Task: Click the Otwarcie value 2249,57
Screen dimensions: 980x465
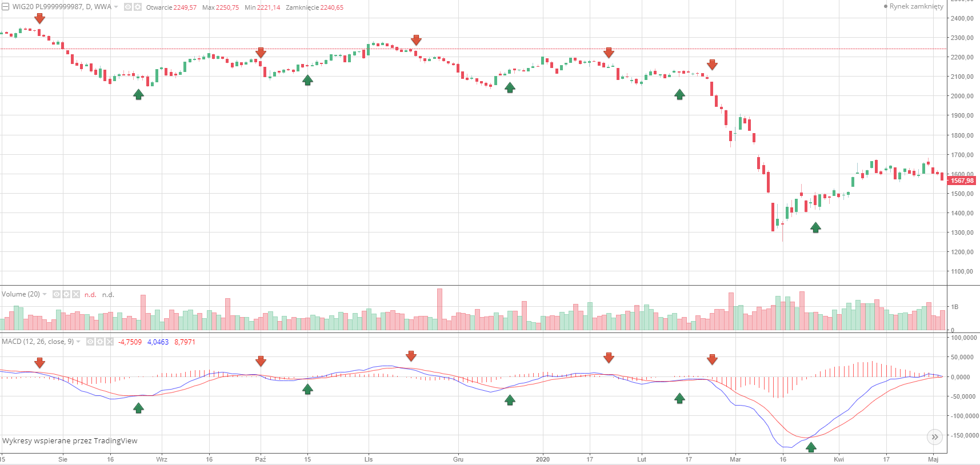Action: coord(185,7)
